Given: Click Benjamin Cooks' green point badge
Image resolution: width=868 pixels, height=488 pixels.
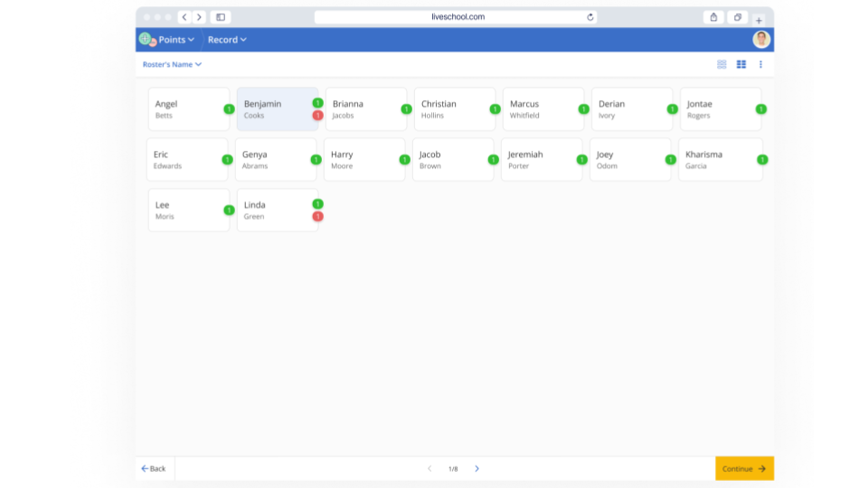Looking at the screenshot, I should click(317, 103).
